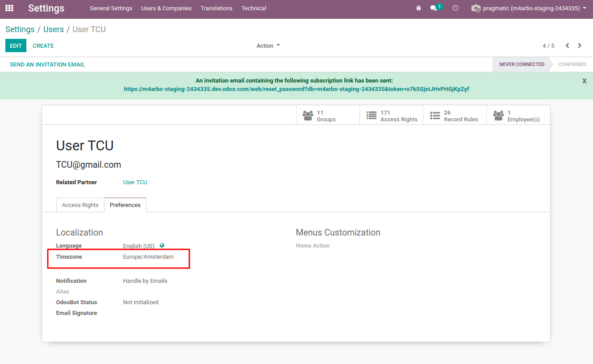The image size is (593, 364).
Task: Go to Users breadcrumb
Action: tap(54, 29)
